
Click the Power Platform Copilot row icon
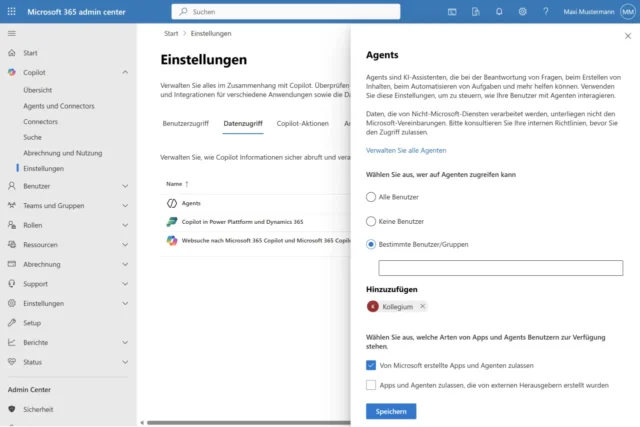(x=172, y=222)
